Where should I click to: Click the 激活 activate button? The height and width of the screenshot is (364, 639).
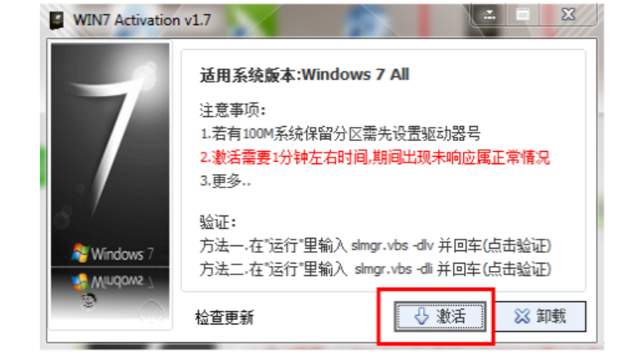pos(440,317)
